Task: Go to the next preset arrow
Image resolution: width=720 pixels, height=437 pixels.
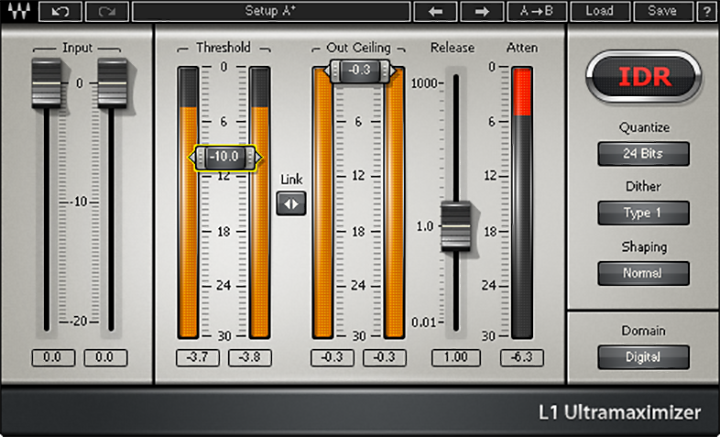Action: click(482, 11)
